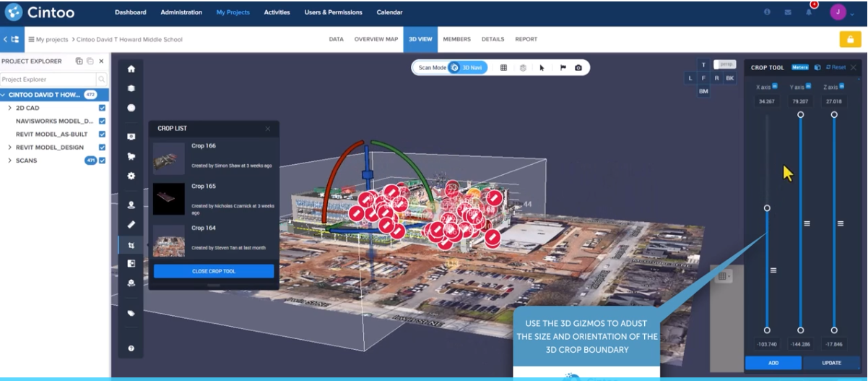Click the camera screenshot icon
Image resolution: width=868 pixels, height=381 pixels.
[x=578, y=68]
